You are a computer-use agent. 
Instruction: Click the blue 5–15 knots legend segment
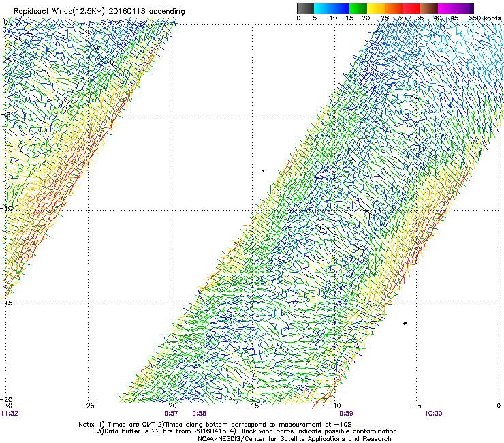coord(332,8)
